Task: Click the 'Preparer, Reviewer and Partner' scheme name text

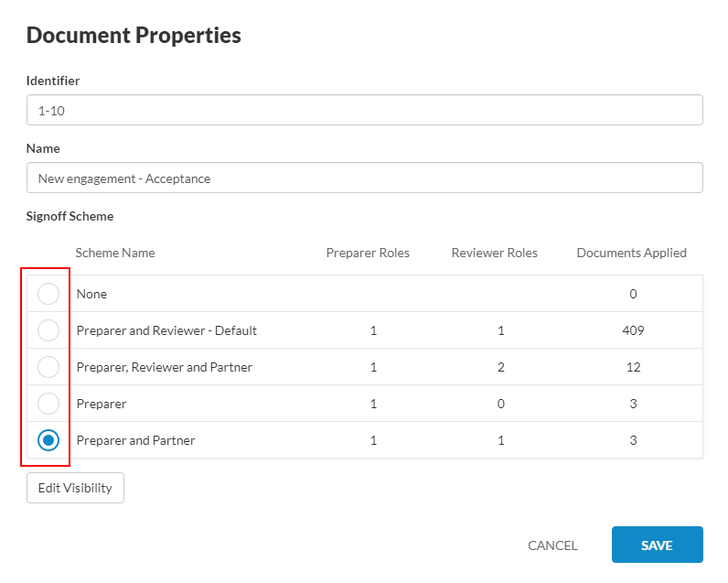Action: pos(165,367)
